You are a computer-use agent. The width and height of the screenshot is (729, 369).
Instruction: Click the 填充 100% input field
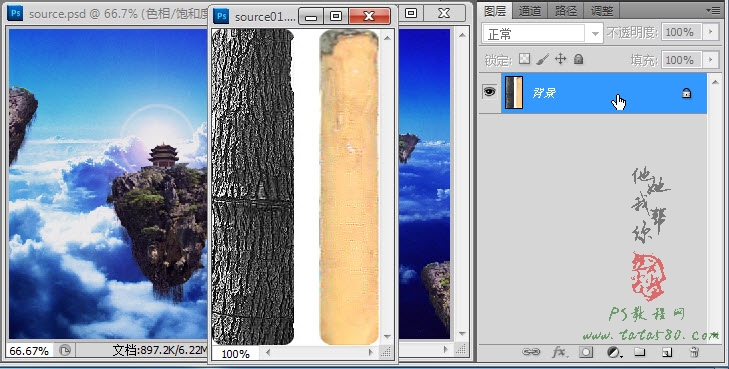[x=682, y=59]
